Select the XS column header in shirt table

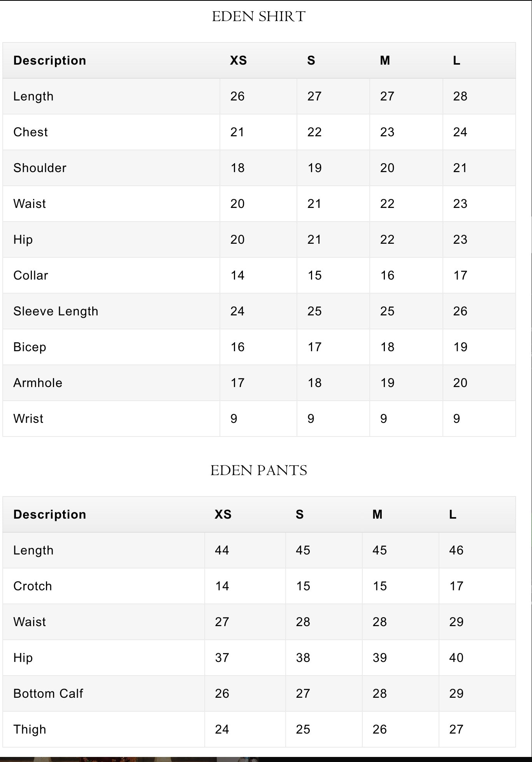238,60
